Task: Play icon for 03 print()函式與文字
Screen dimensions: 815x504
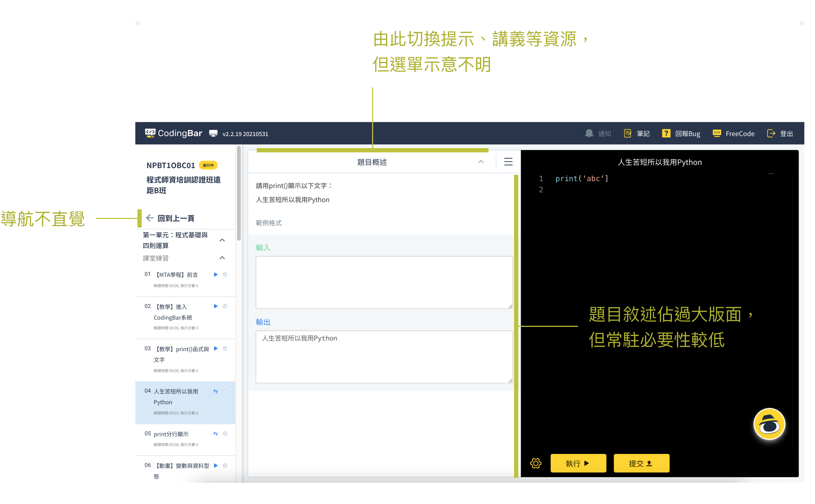Action: coord(215,348)
